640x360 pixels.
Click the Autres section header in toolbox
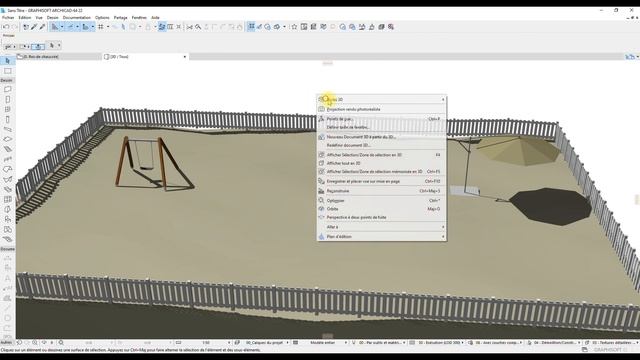tap(6, 342)
